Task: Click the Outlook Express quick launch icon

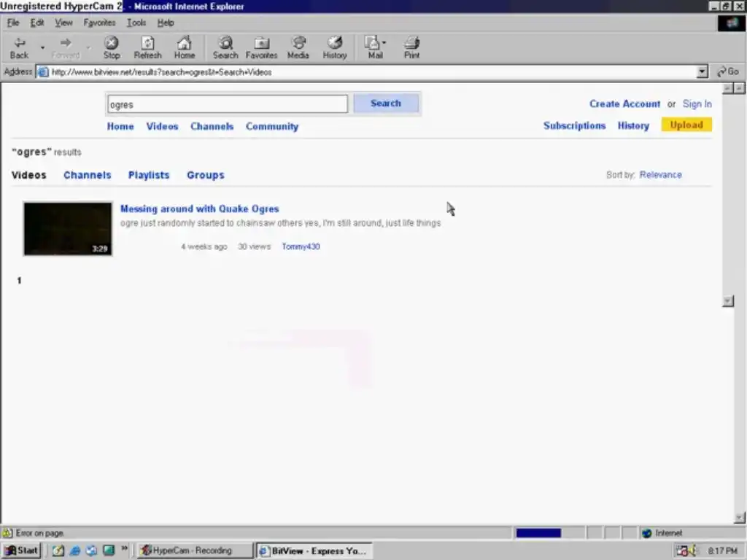Action: coord(91,551)
